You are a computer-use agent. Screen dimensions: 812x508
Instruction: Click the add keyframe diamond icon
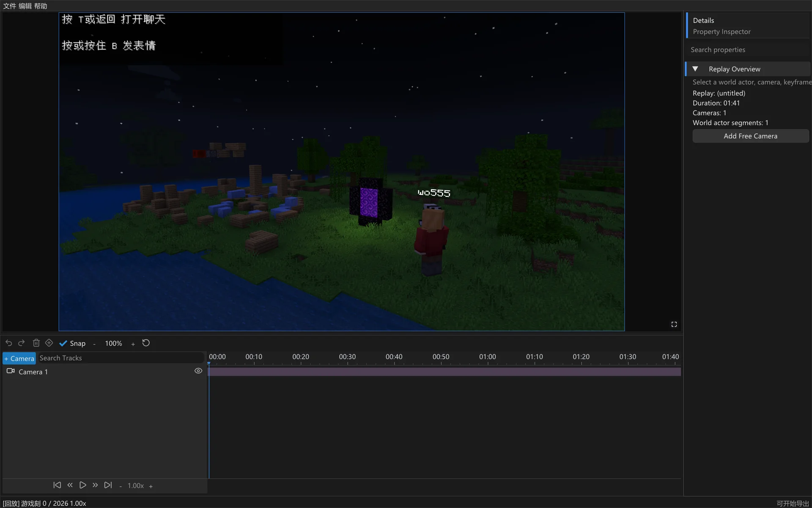click(49, 343)
